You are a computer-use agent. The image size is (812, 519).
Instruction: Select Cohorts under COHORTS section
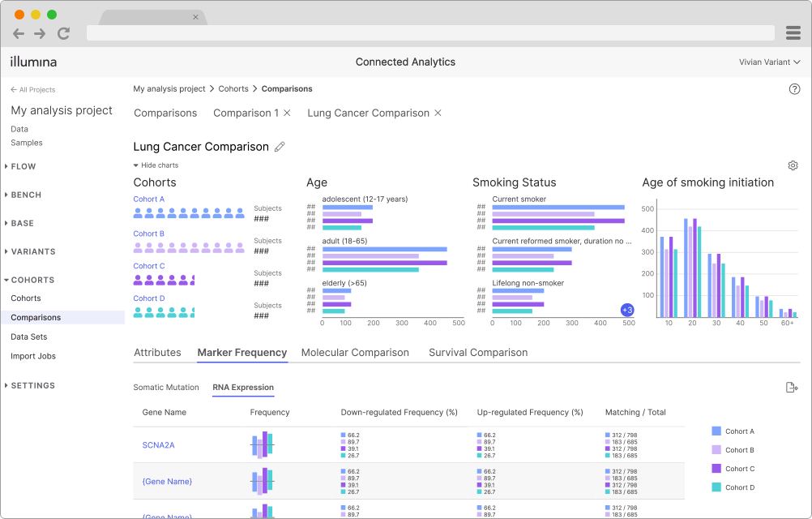26,298
